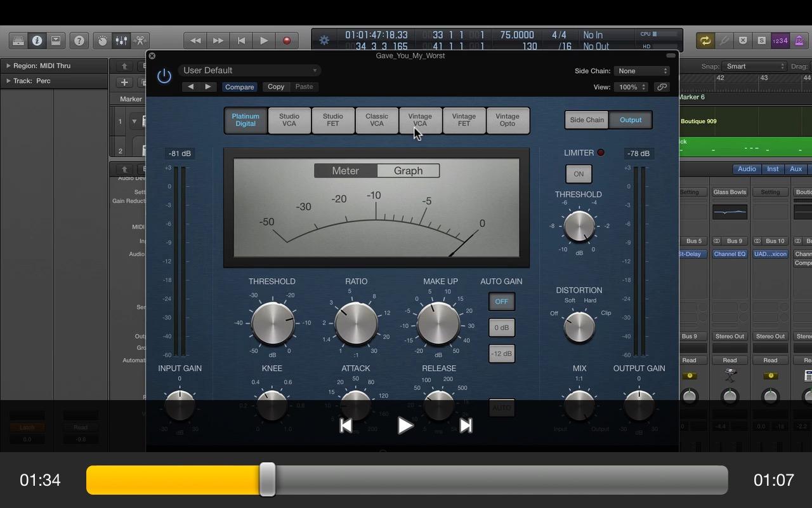Image resolution: width=812 pixels, height=508 pixels.
Task: Select the Classic VCA compressor model
Action: coord(377,120)
